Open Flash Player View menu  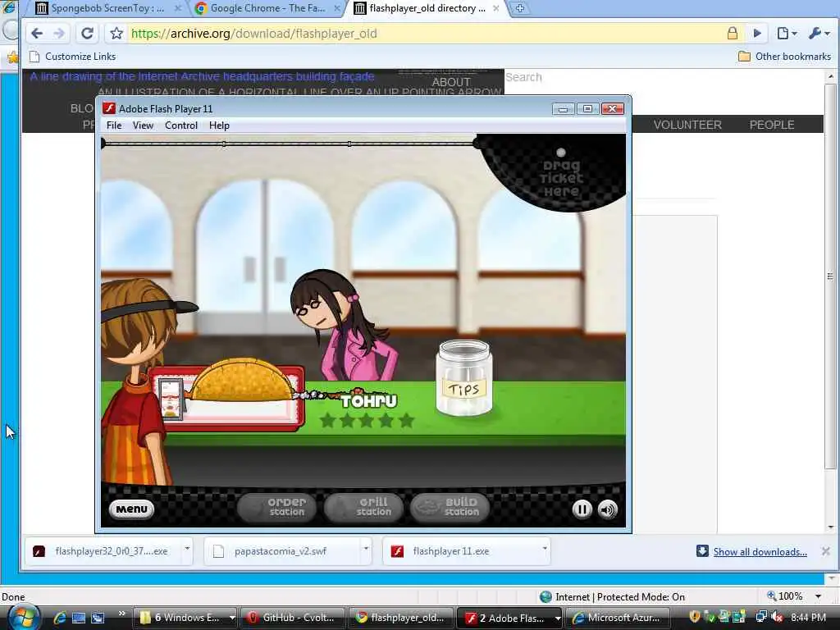(143, 126)
